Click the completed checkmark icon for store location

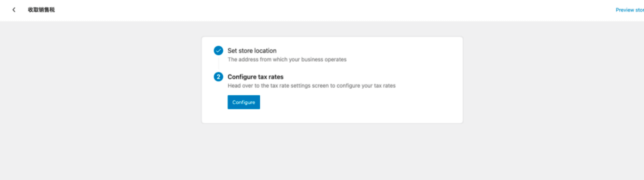(x=219, y=51)
